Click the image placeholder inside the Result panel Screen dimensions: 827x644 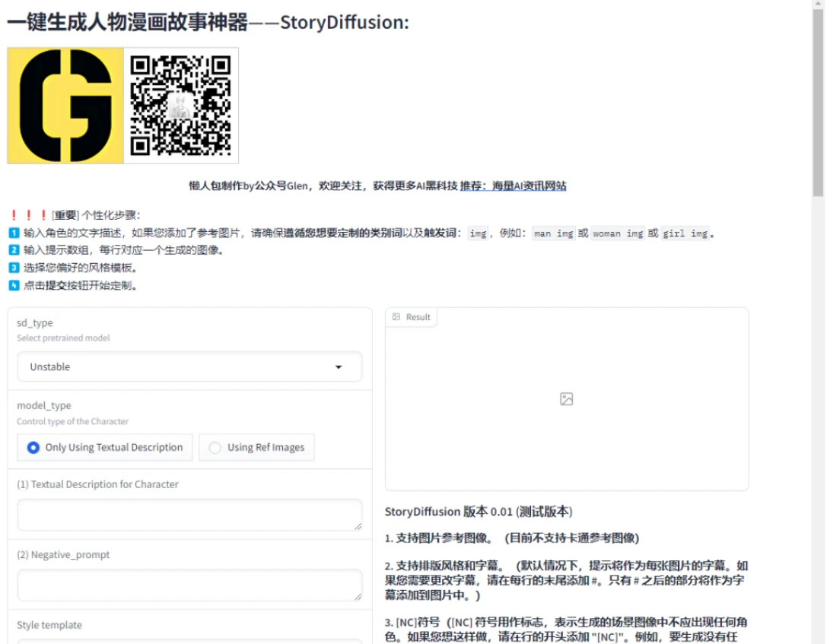[x=566, y=398]
